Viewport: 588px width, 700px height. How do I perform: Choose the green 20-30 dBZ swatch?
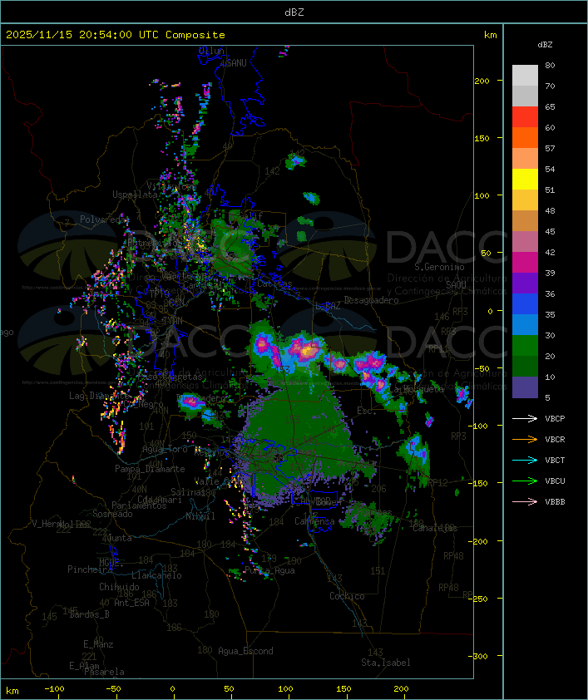coord(525,346)
